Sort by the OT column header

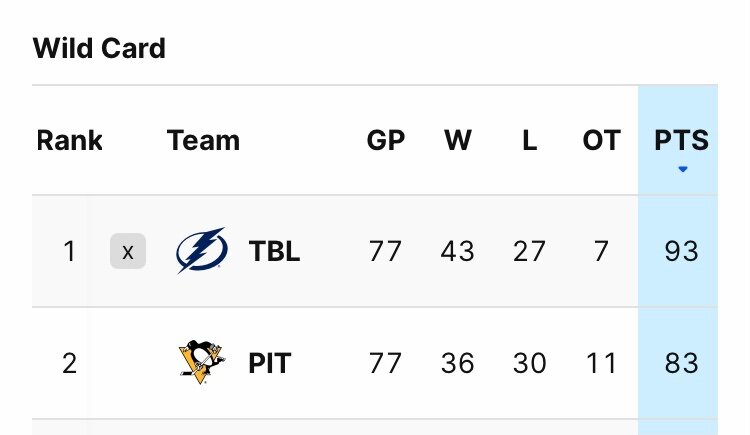coord(601,140)
